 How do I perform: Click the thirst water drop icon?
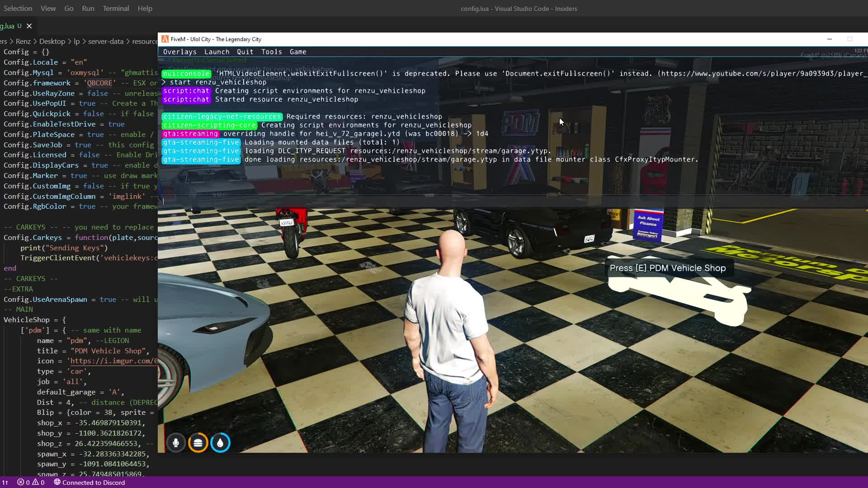(x=220, y=443)
